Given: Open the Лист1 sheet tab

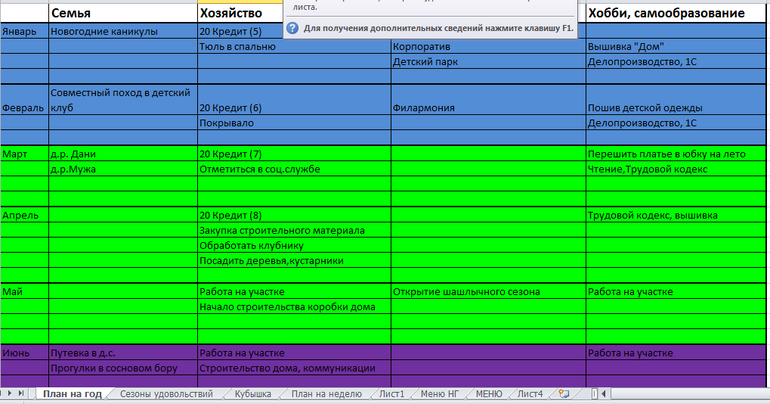Looking at the screenshot, I should pyautogui.click(x=391, y=394).
